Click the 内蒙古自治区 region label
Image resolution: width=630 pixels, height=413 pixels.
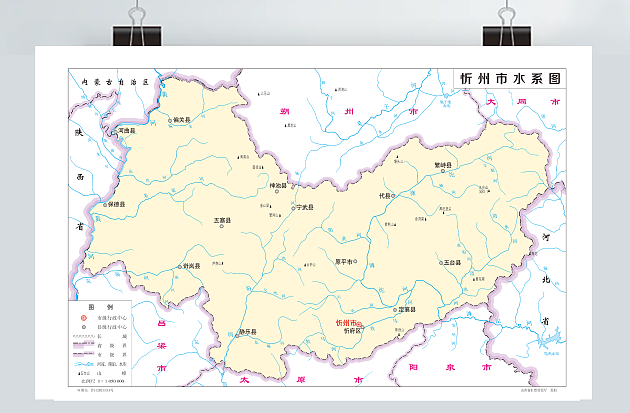coord(114,80)
